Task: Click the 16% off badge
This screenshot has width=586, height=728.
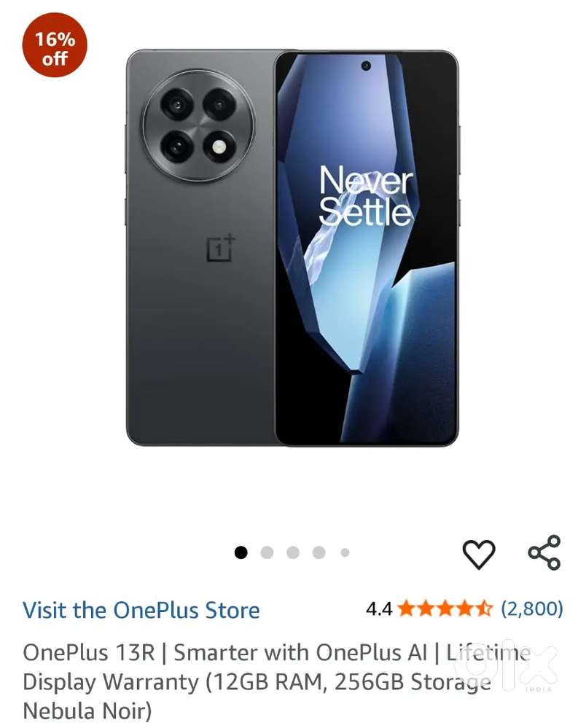Action: pos(55,44)
